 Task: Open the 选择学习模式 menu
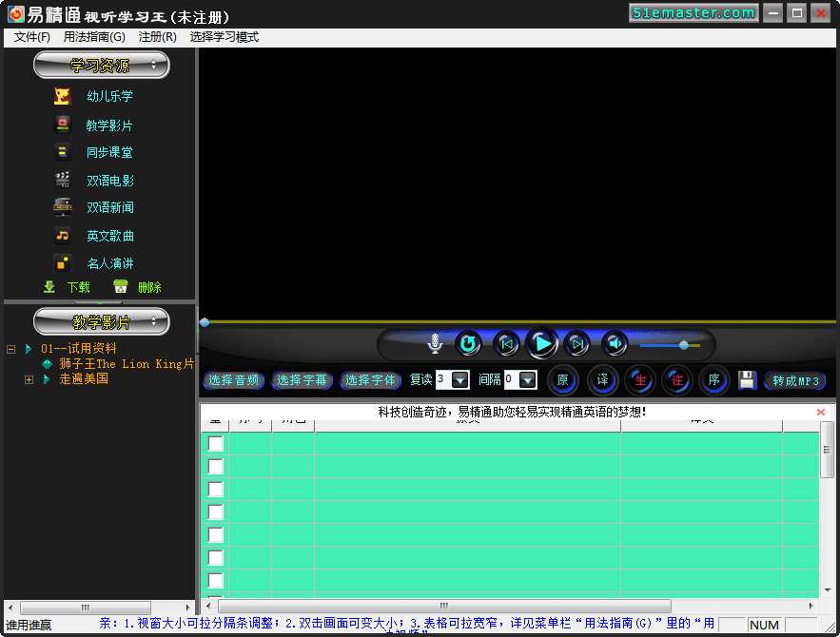click(224, 37)
